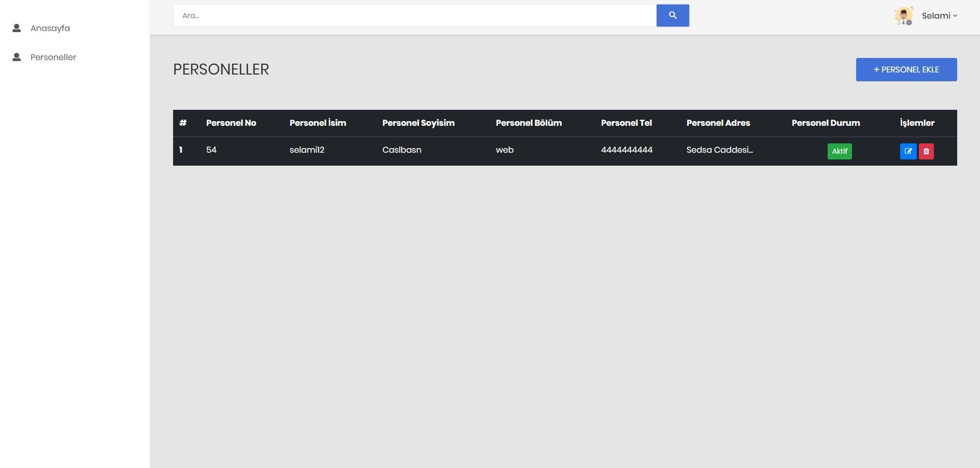The image size is (980, 468).
Task: Click the Personeller person icon in sidebar
Action: 17,57
